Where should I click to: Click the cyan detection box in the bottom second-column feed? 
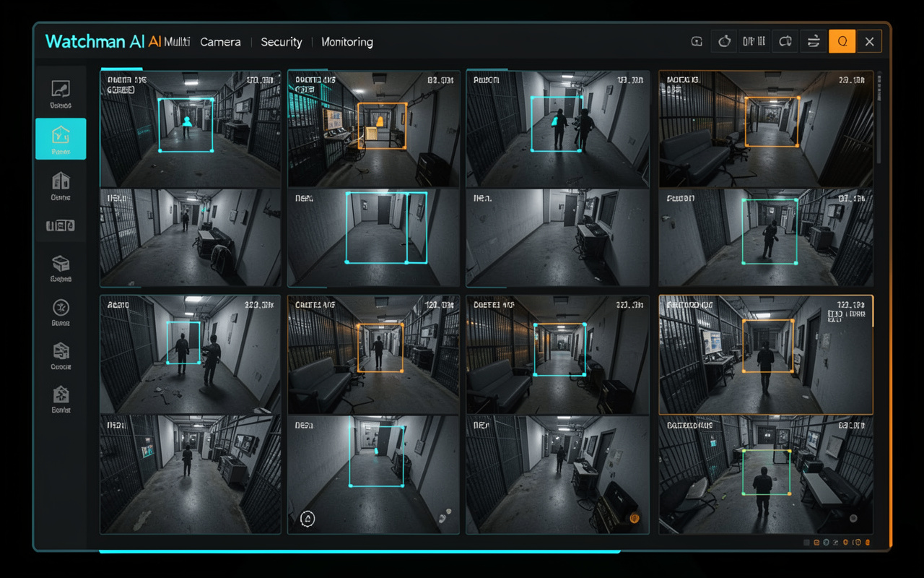pyautogui.click(x=376, y=456)
